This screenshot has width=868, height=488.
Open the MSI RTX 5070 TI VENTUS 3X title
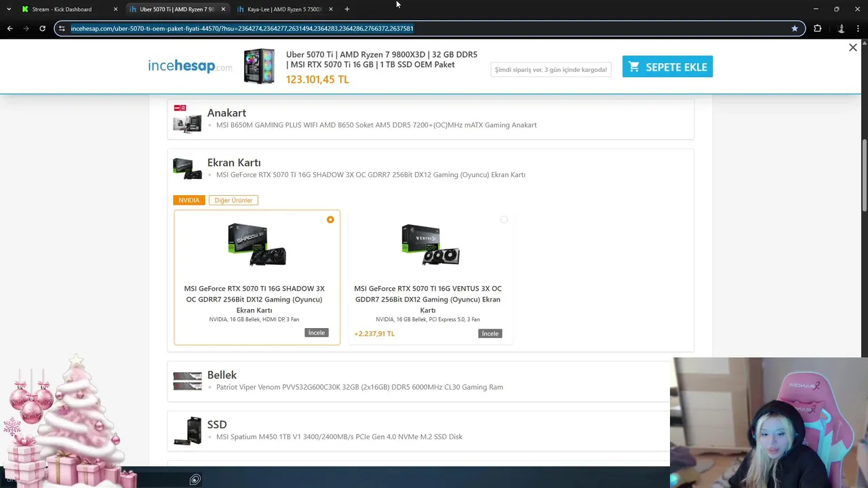coord(428,299)
